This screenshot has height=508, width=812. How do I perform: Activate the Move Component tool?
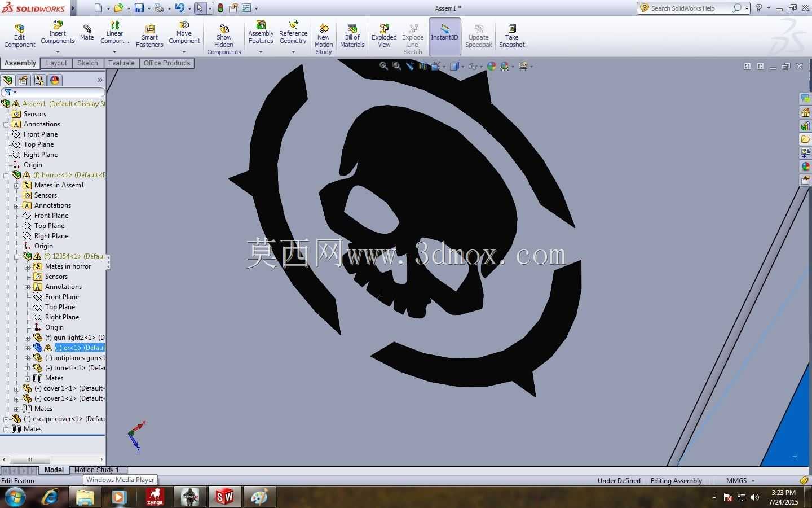coord(184,33)
